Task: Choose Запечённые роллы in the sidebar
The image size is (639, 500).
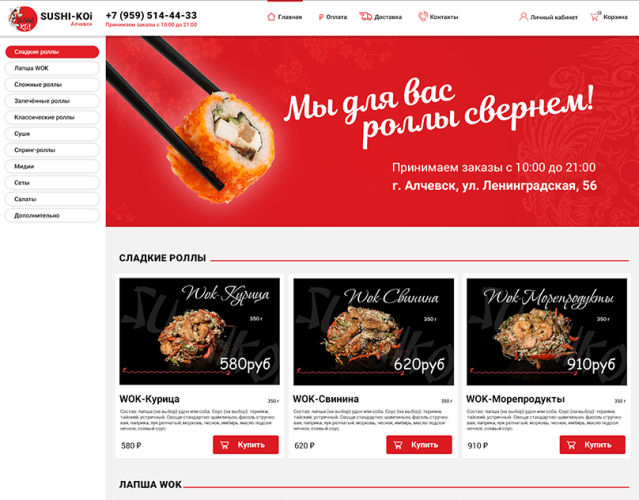Action: (52, 101)
